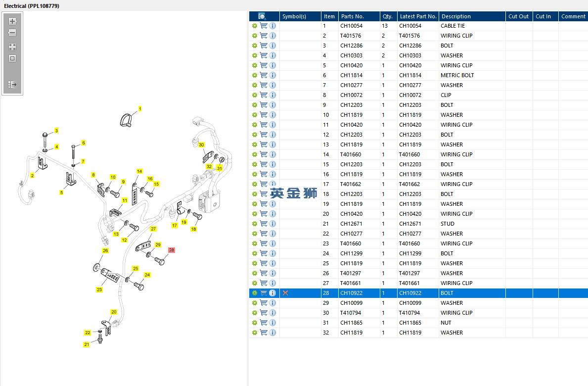
Task: Click part number T401661 in row 27
Action: coord(351,283)
